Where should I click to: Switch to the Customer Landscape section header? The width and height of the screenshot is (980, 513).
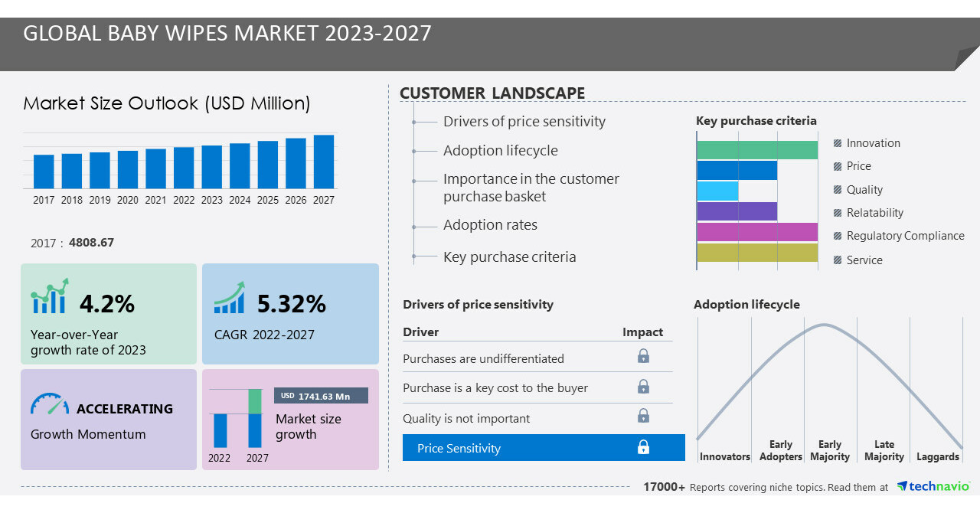492,93
